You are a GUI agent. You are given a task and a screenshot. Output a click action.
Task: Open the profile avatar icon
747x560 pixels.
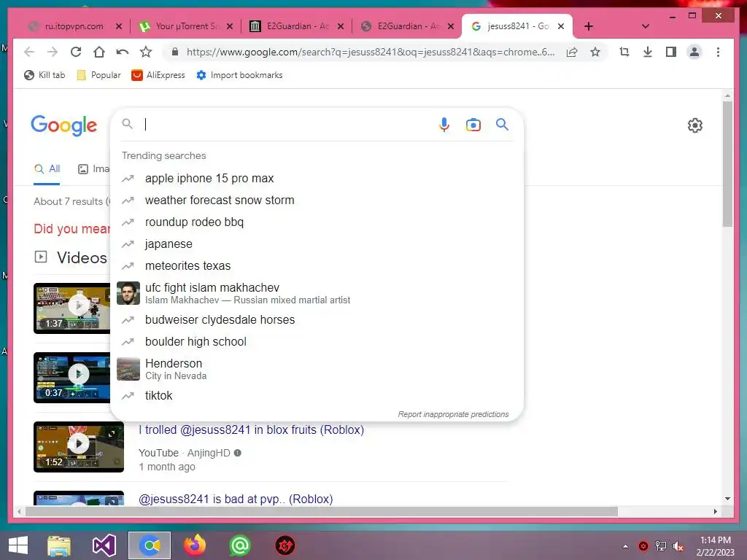pos(694,52)
